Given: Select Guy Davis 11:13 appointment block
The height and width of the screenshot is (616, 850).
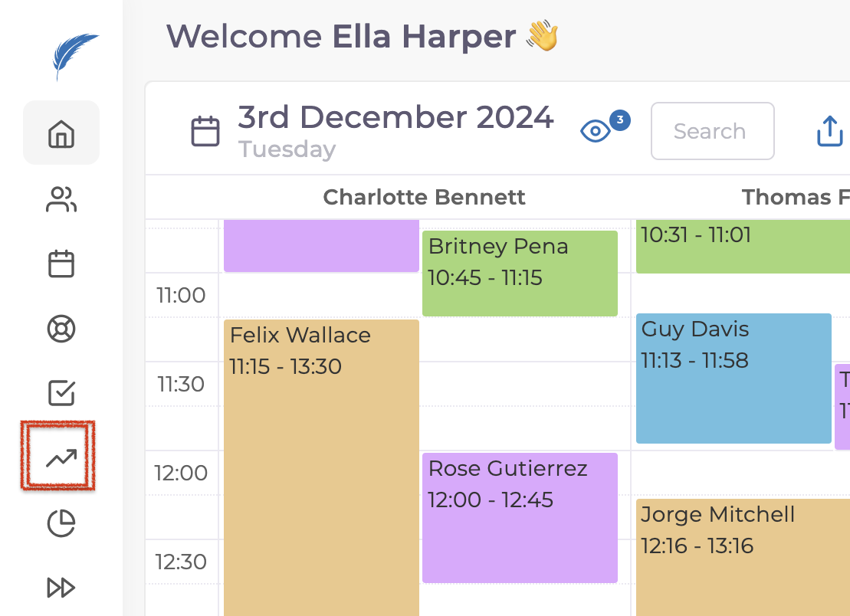Looking at the screenshot, I should click(733, 378).
